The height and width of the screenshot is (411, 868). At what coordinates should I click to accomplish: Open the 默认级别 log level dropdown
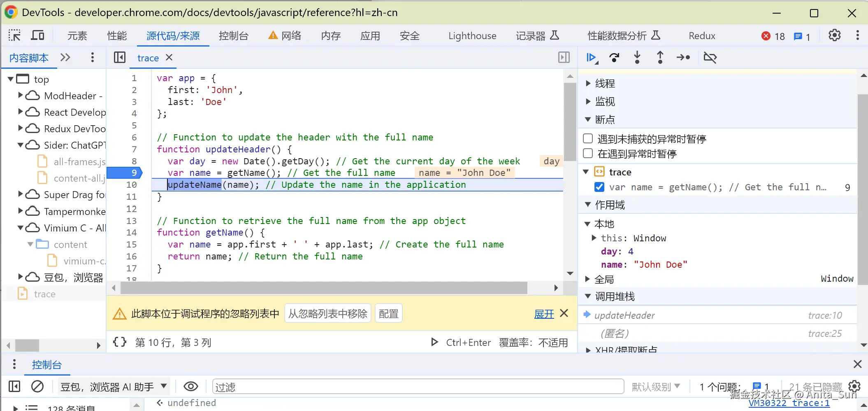click(656, 387)
